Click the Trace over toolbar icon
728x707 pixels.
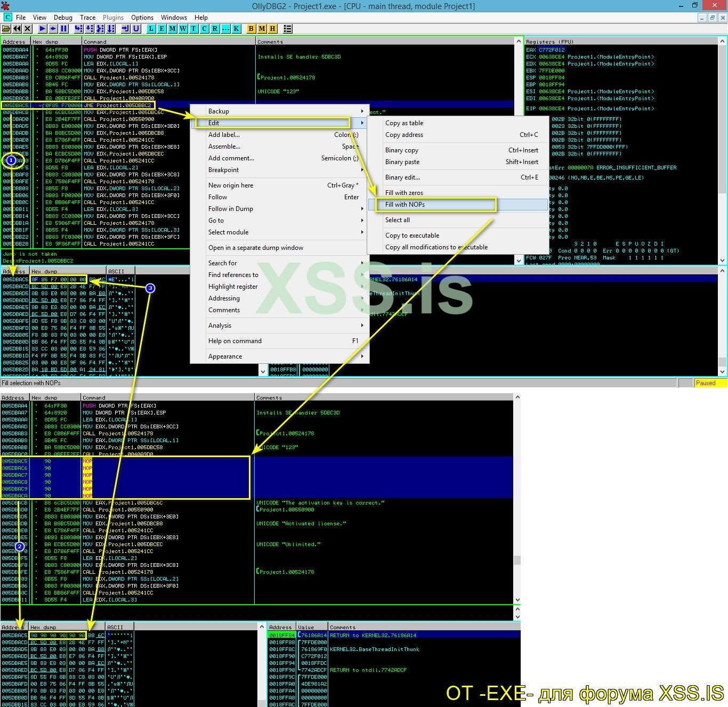click(x=111, y=29)
